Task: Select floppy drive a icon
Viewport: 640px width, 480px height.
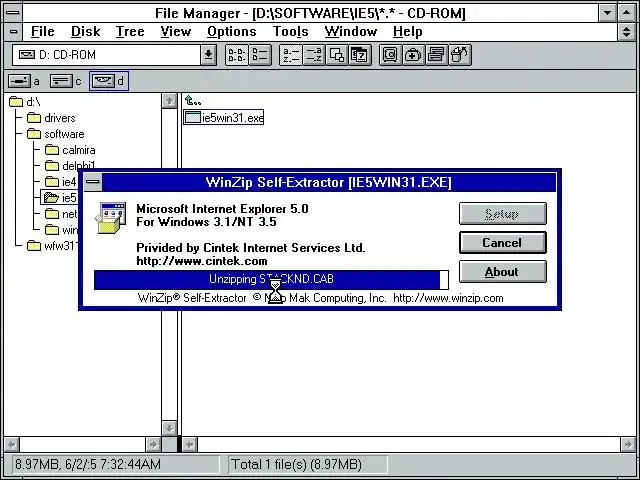Action: coord(19,81)
